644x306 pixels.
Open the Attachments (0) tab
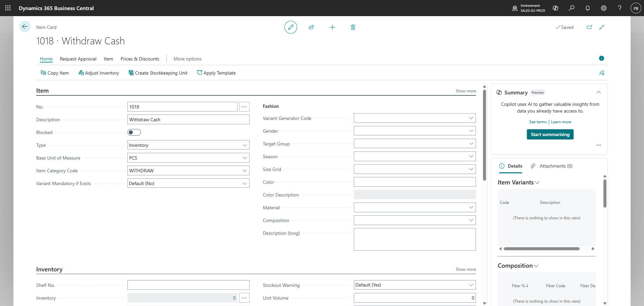pos(552,166)
